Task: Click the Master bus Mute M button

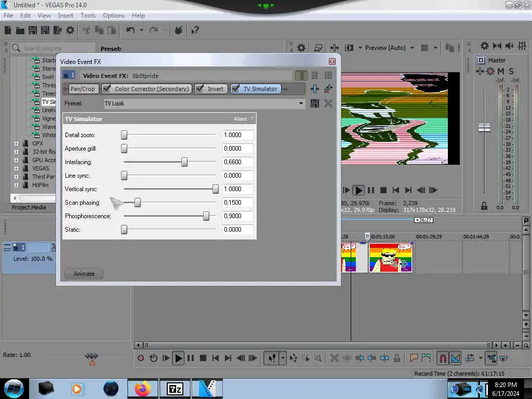Action: [501, 71]
